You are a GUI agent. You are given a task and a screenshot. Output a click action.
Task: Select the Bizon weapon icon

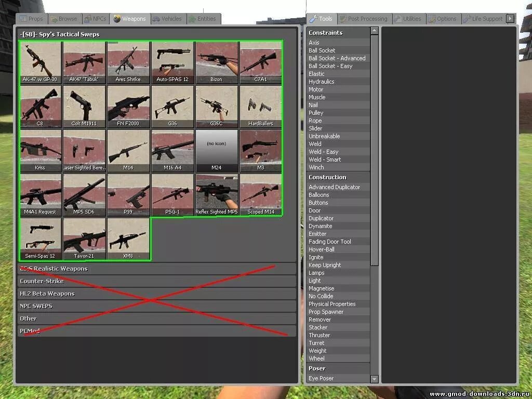click(x=217, y=63)
